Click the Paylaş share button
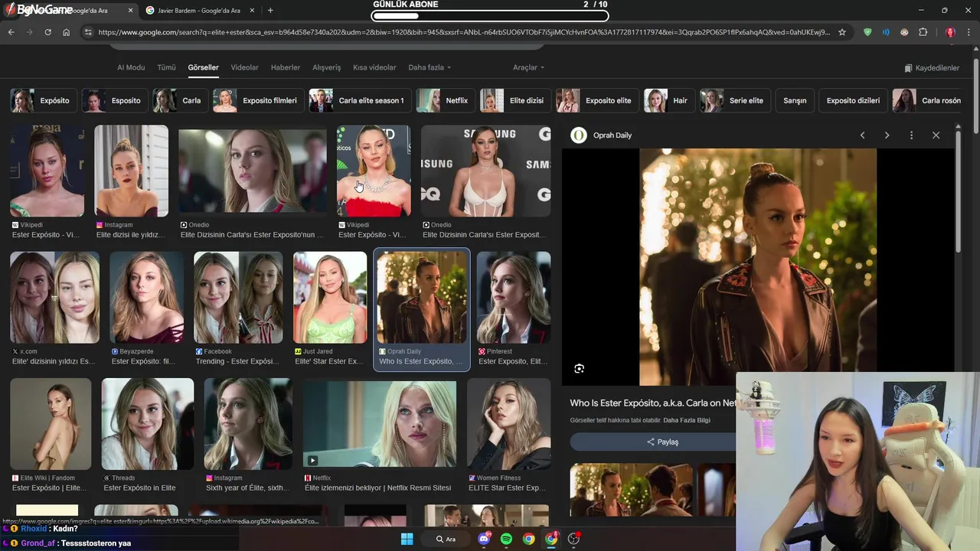Image resolution: width=980 pixels, height=551 pixels. (x=662, y=442)
